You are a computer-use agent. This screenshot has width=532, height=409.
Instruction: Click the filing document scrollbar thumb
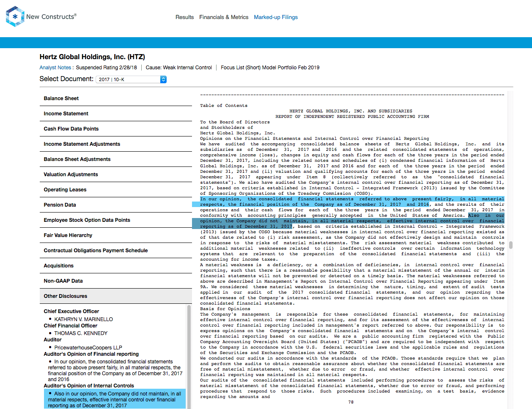click(511, 245)
